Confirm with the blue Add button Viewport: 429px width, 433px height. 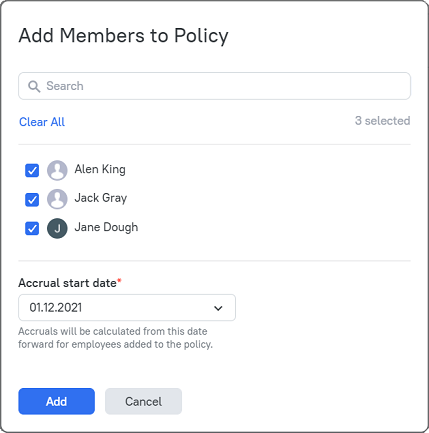coord(56,401)
